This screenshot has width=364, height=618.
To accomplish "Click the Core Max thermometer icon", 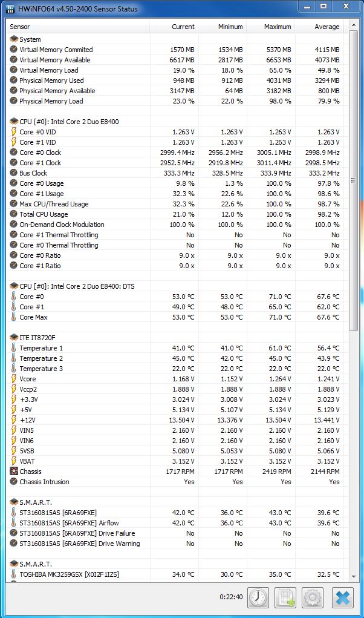I will pyautogui.click(x=14, y=317).
